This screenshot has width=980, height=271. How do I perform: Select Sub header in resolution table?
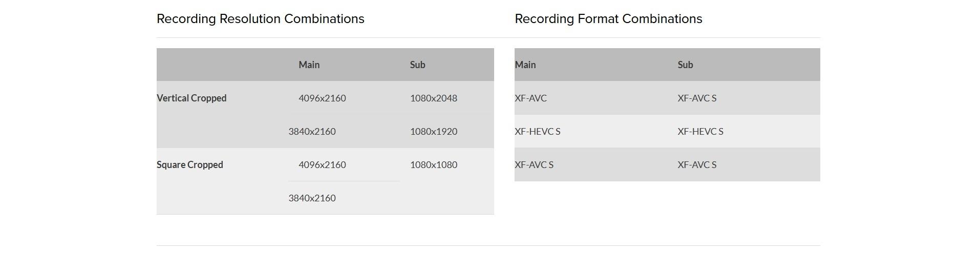point(417,65)
